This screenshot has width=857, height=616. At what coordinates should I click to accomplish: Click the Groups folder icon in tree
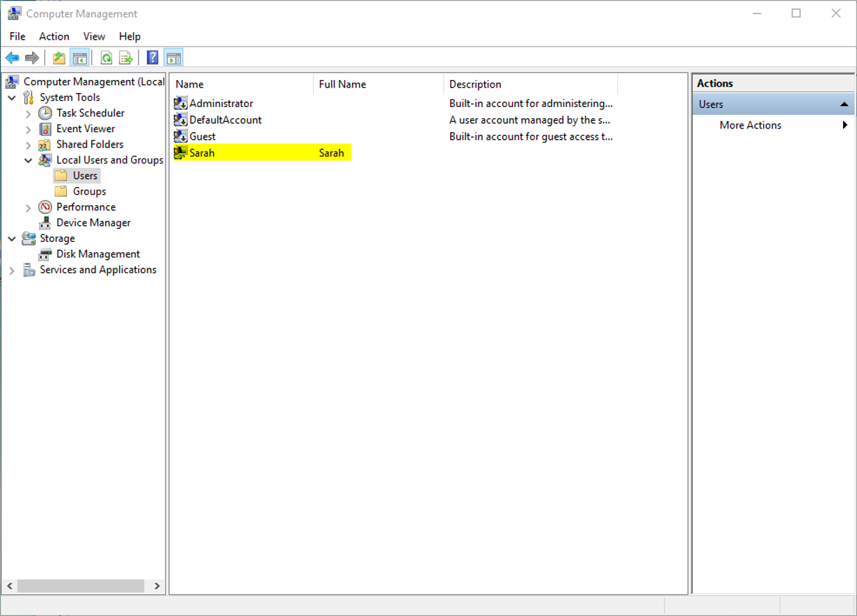(61, 191)
